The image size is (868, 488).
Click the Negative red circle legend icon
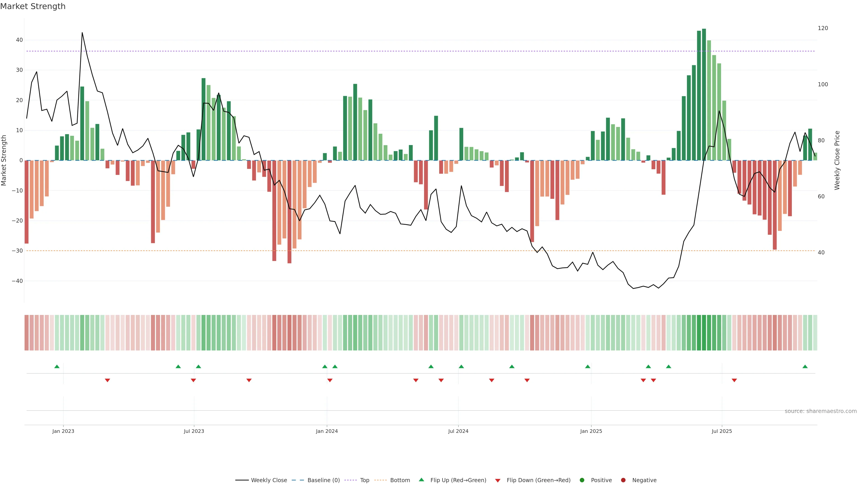point(623,480)
